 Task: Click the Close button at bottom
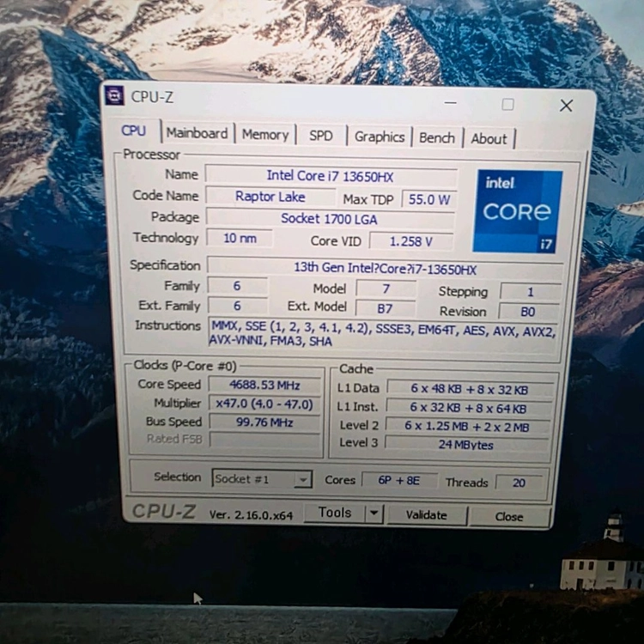pos(509,516)
